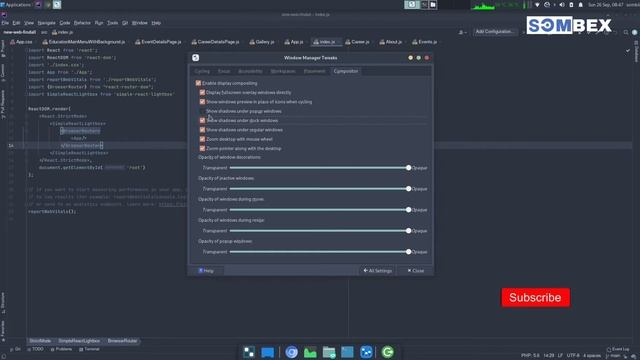Click the volume icon in the top panel
Screen dimensions: 640x360
(562, 5)
